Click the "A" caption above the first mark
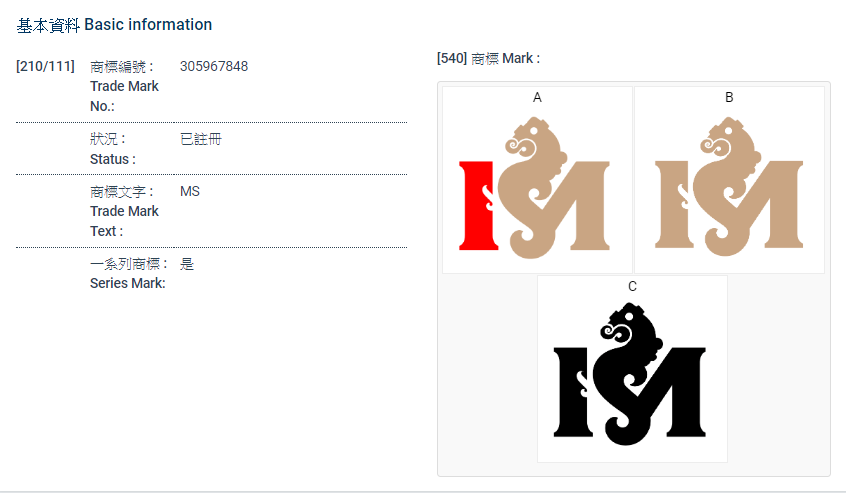This screenshot has width=846, height=493. (537, 97)
